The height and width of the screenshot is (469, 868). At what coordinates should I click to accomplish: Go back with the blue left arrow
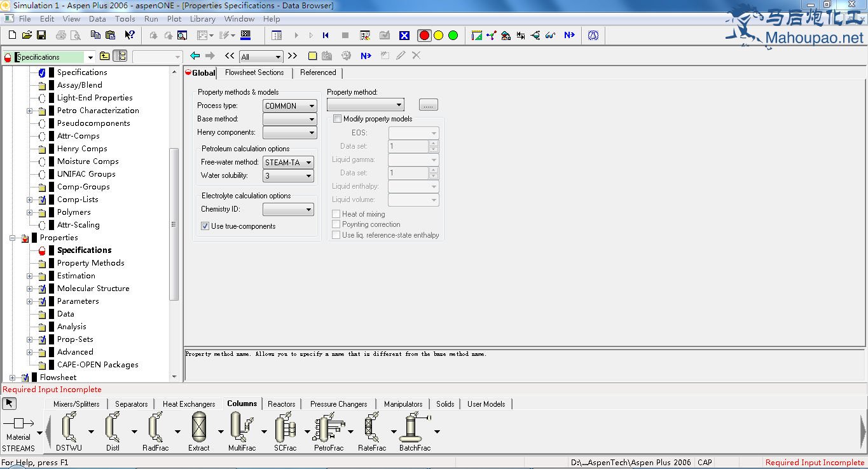195,56
